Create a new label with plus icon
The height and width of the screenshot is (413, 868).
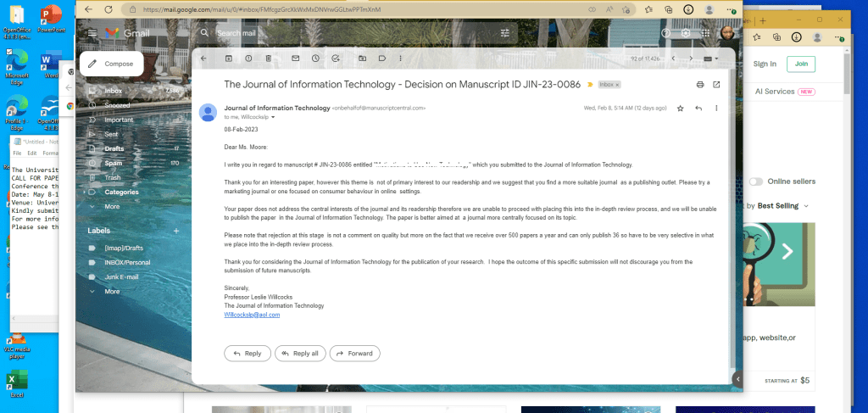(x=176, y=231)
